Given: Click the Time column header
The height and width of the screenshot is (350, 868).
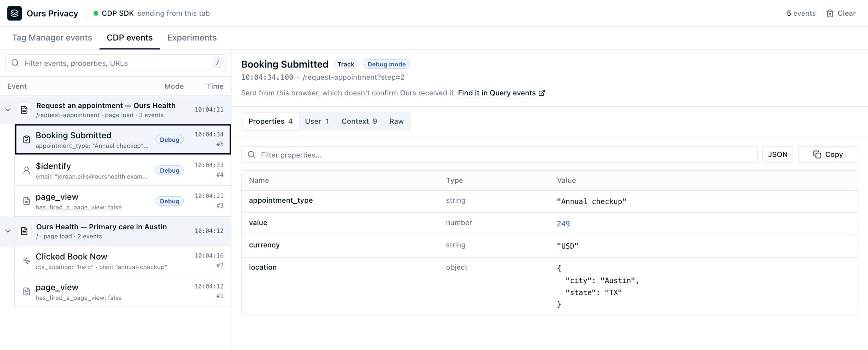Looking at the screenshot, I should [x=215, y=86].
